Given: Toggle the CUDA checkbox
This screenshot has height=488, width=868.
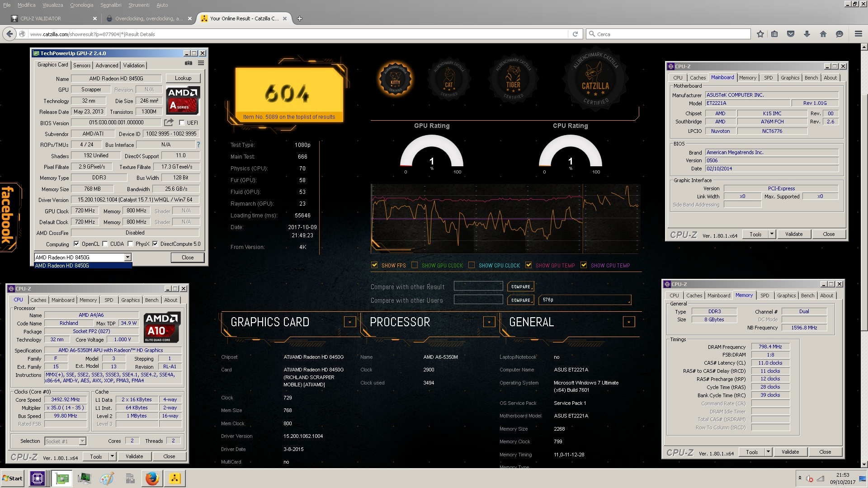Looking at the screenshot, I should [105, 244].
